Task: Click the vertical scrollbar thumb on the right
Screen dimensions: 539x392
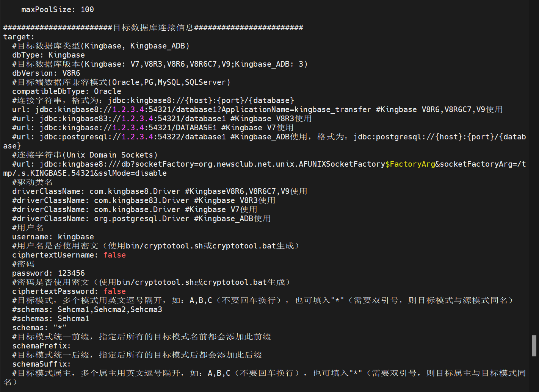Action: (534, 345)
